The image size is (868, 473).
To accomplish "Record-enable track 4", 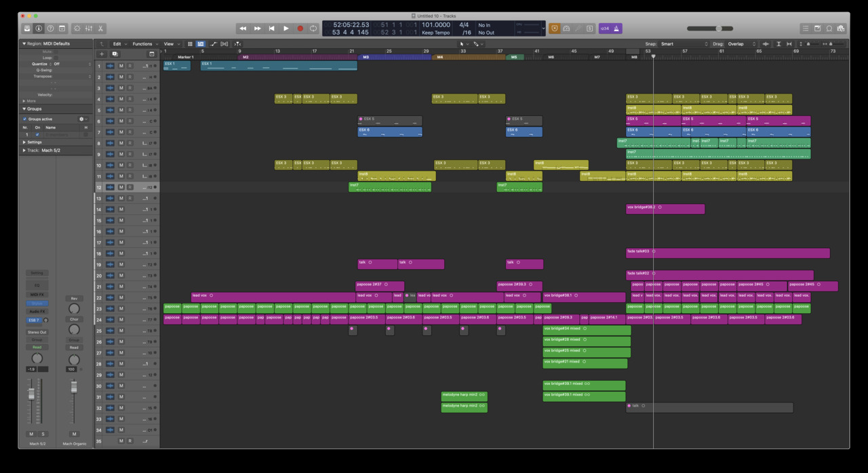I will pos(130,99).
